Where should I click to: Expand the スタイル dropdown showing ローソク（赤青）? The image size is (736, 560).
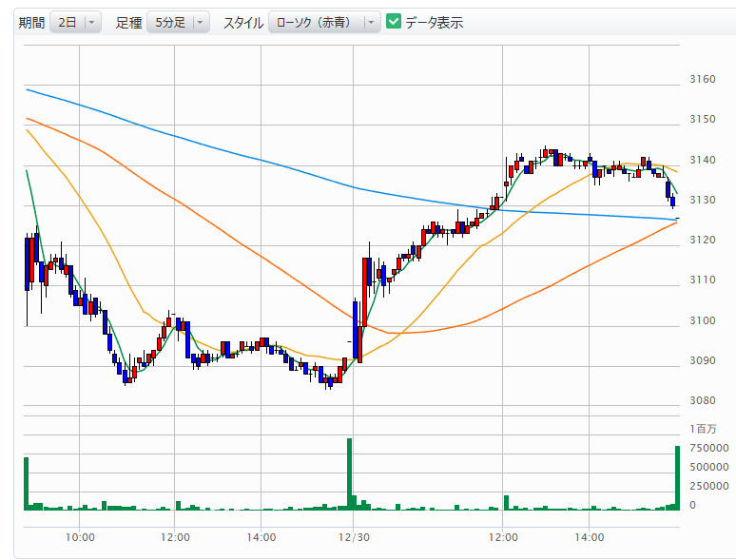(x=323, y=23)
